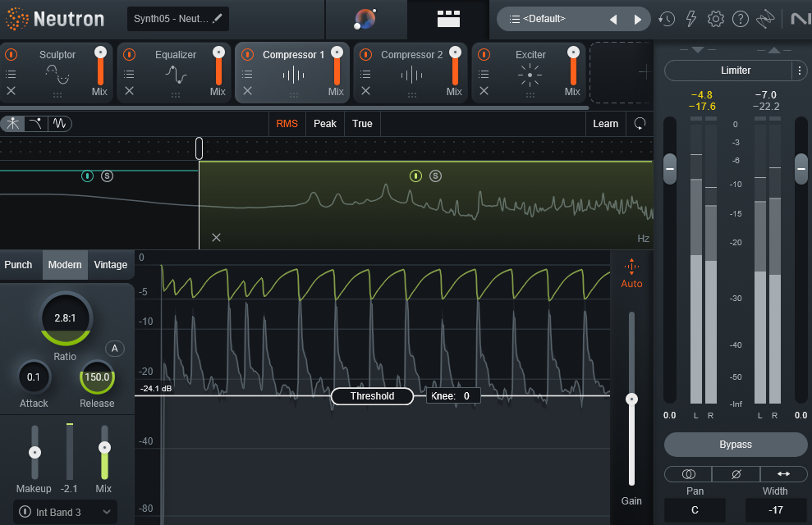Solo the teal low band
812x525 pixels.
[108, 176]
